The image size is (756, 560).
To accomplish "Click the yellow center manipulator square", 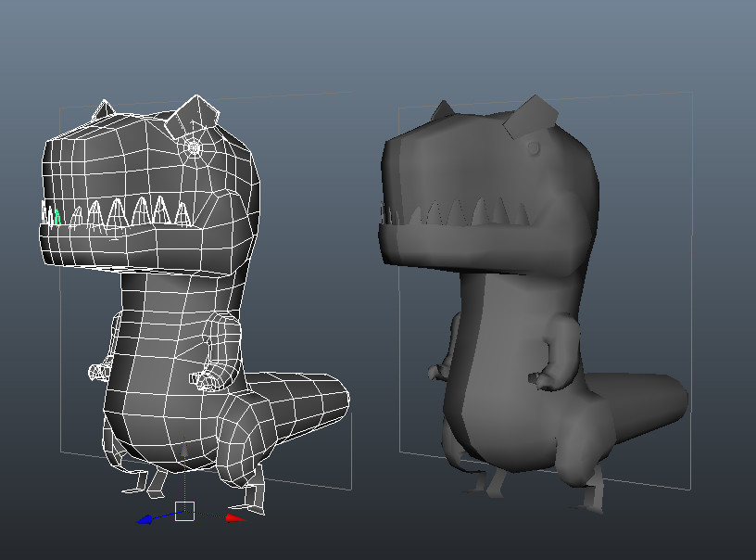I will (x=184, y=511).
